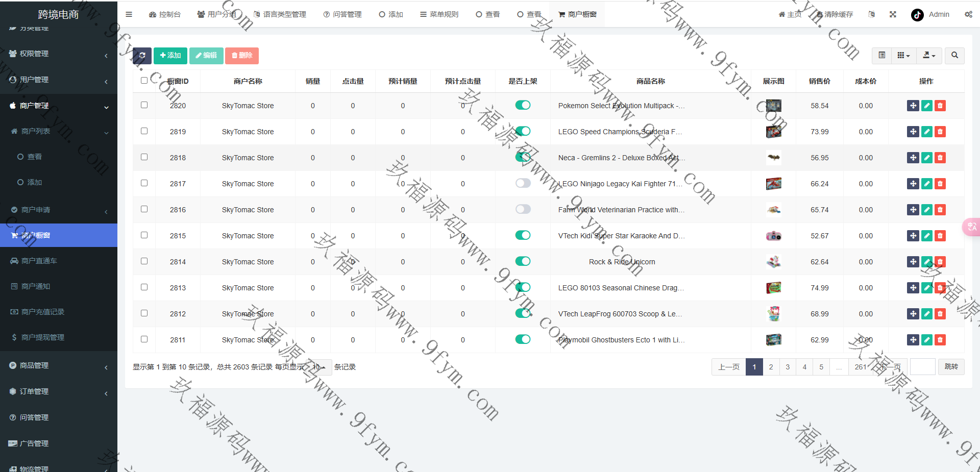Click green edit pencil for row 2819

coord(927,132)
